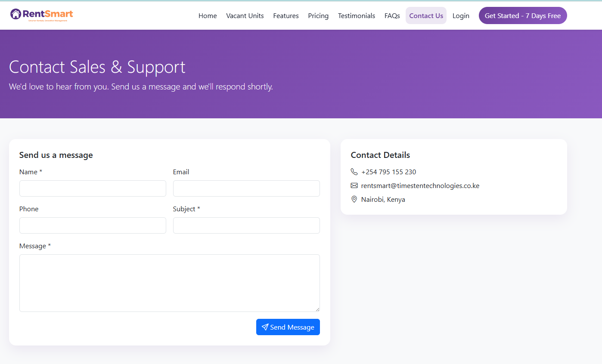Viewport: 602px width, 364px height.
Task: Select the highlighted Contact Us tab
Action: click(x=426, y=15)
